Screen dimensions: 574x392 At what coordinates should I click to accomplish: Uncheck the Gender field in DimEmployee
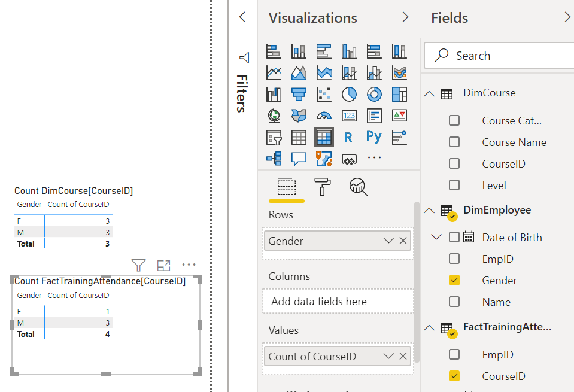point(454,280)
